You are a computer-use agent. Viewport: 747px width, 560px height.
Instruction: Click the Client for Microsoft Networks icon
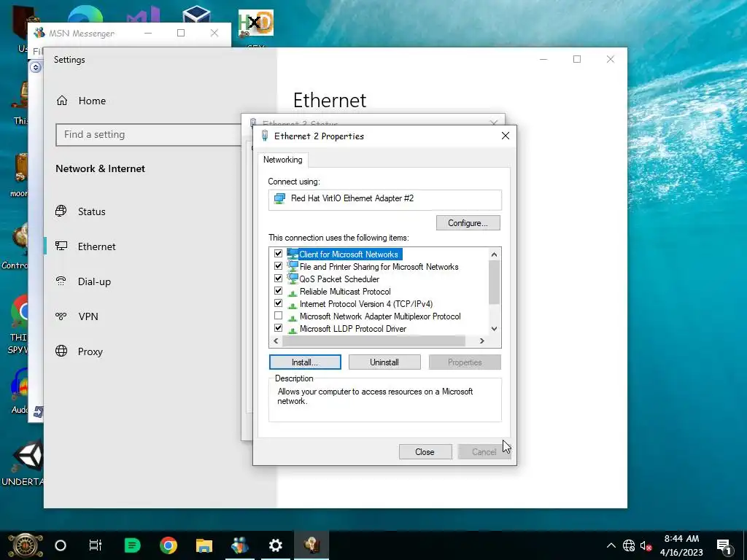coord(293,254)
